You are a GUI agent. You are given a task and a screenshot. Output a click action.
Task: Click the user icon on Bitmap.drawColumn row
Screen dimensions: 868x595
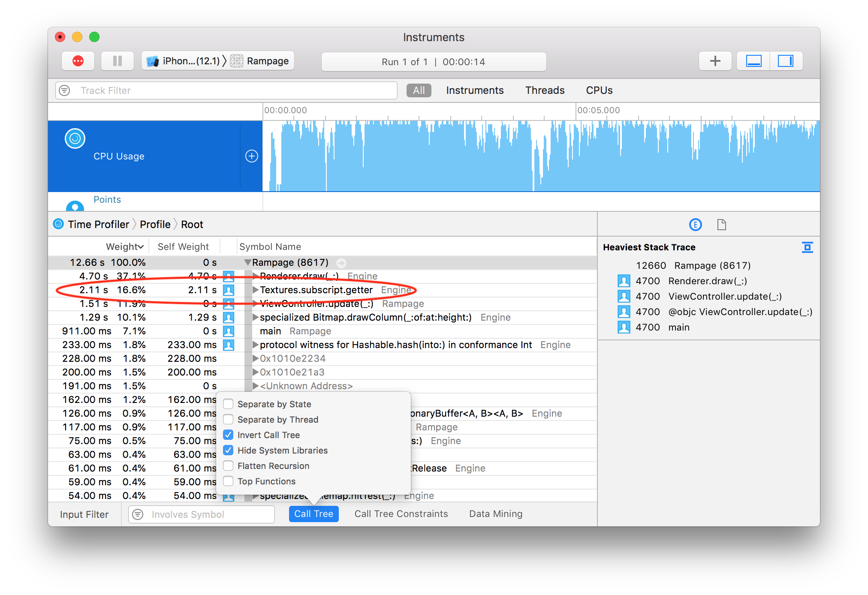point(229,318)
